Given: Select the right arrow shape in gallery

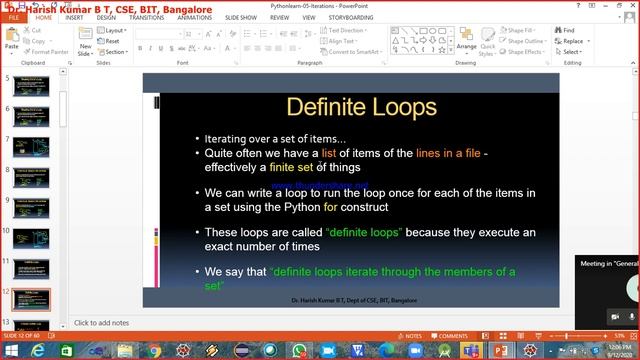Looking at the screenshot, I should click(x=423, y=40).
